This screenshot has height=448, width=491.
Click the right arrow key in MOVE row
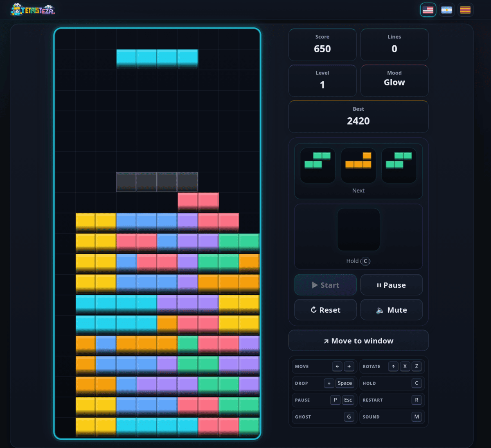349,366
